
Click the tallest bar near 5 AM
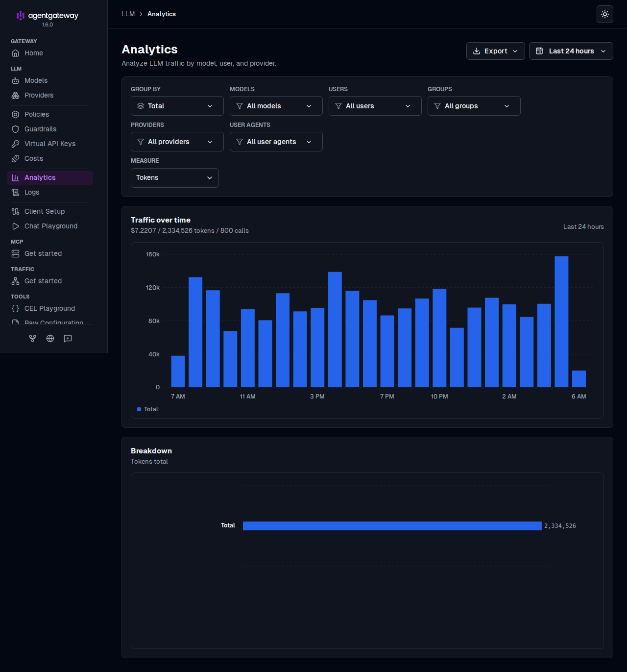[x=561, y=322]
